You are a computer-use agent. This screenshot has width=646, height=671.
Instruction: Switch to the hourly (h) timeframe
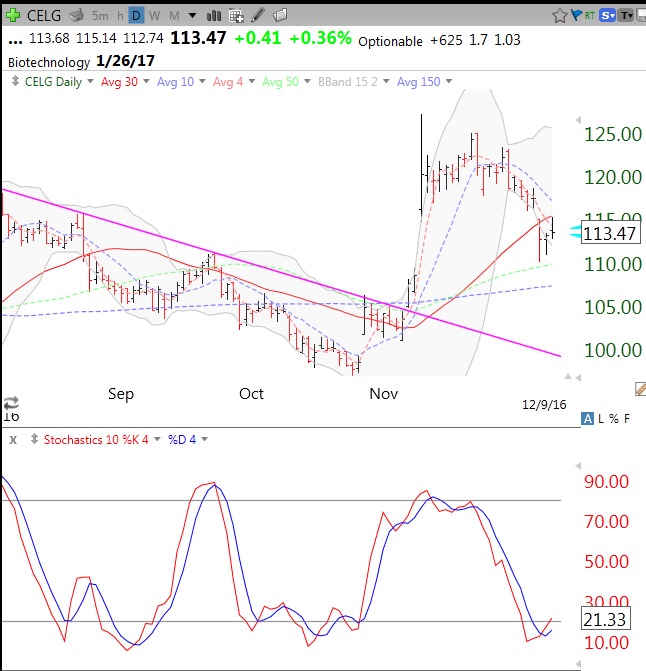(120, 16)
